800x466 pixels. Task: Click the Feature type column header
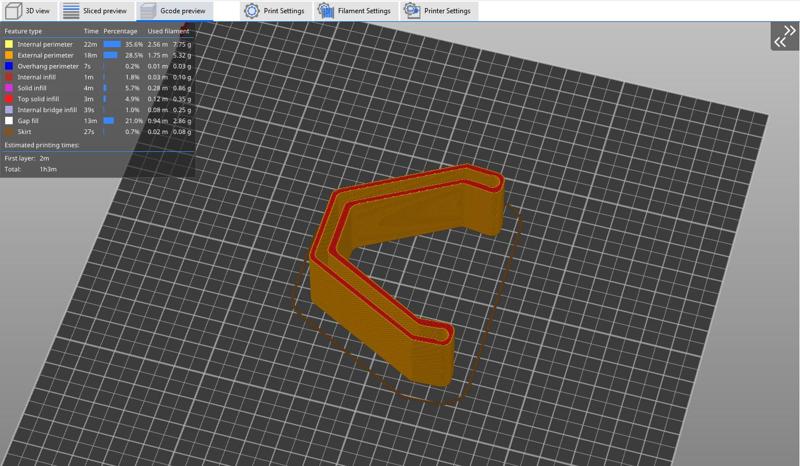point(23,31)
